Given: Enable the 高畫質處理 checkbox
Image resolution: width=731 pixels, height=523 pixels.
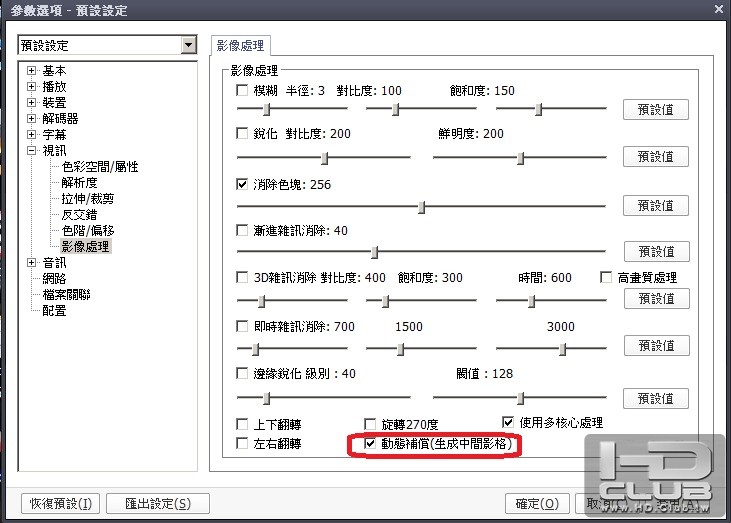Looking at the screenshot, I should pos(606,278).
